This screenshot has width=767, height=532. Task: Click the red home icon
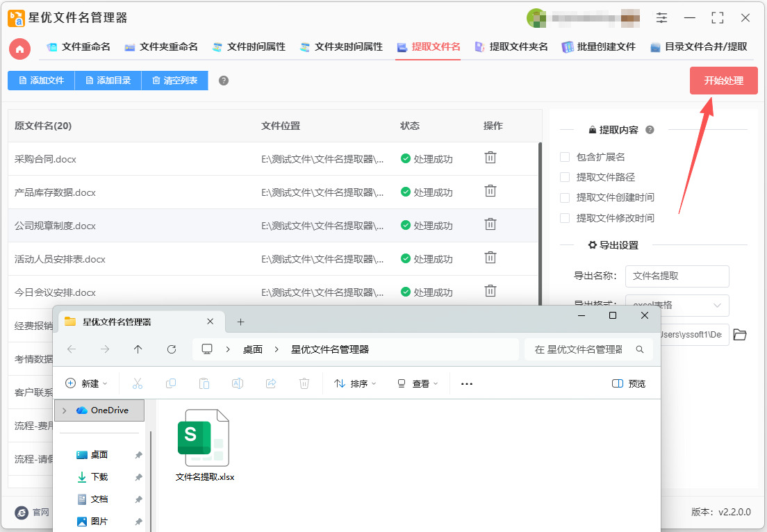(19, 48)
